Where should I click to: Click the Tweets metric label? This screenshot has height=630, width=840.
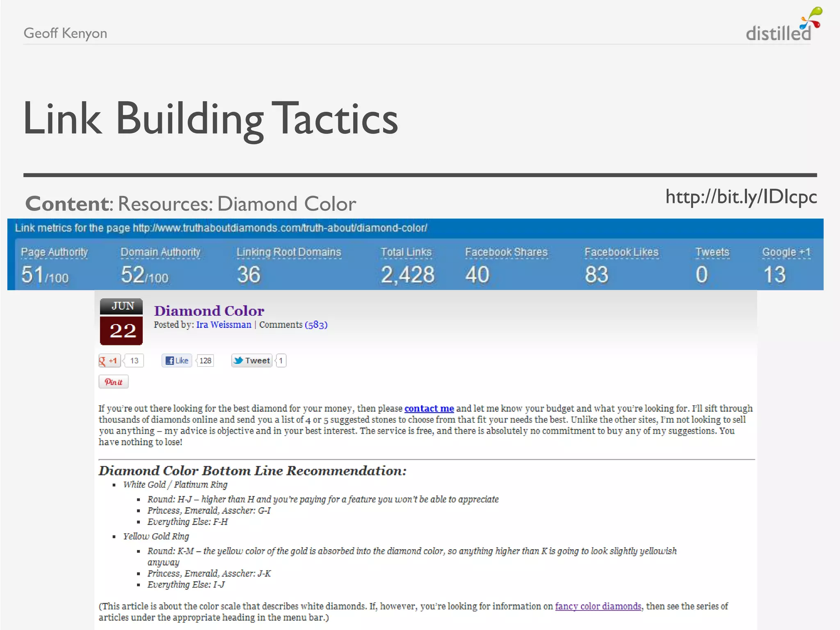[712, 252]
